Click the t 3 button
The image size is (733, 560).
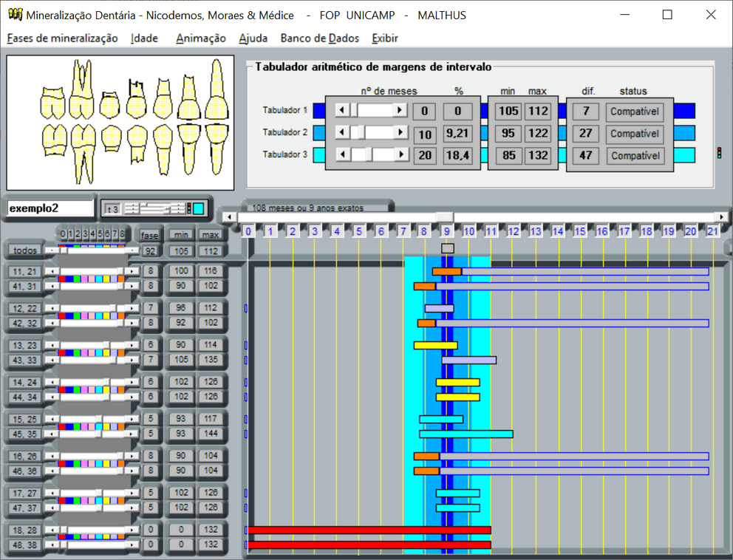tap(112, 209)
